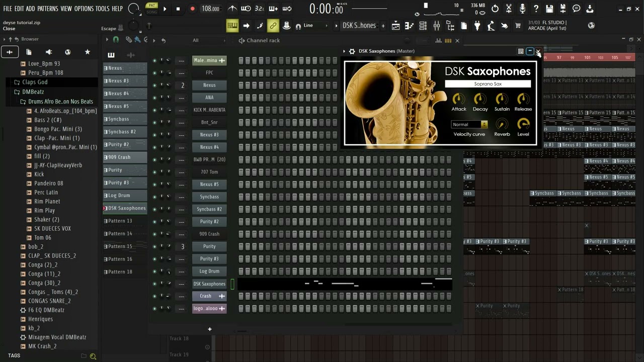This screenshot has width=644, height=362.
Task: Select the browser plugin speaker tab icon
Action: click(48, 52)
